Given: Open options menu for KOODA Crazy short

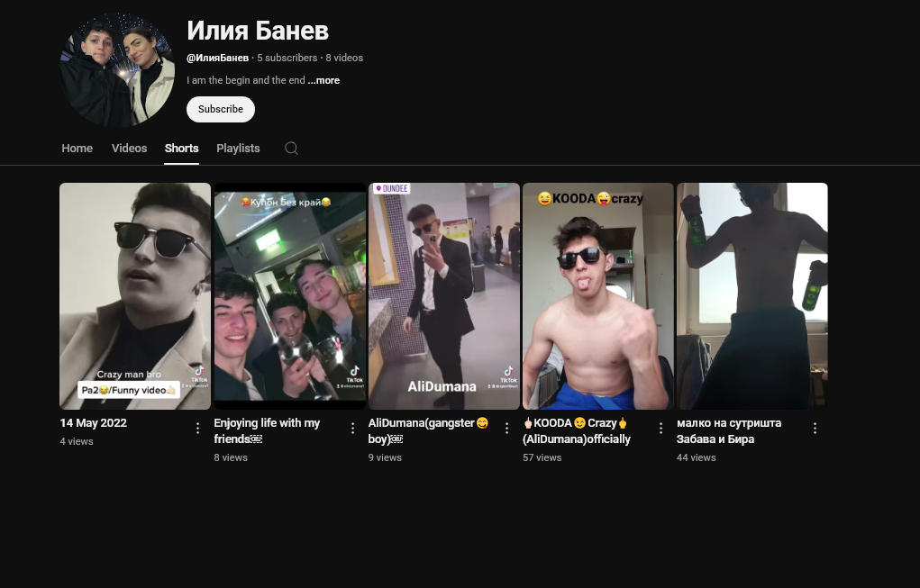Looking at the screenshot, I should coord(660,429).
